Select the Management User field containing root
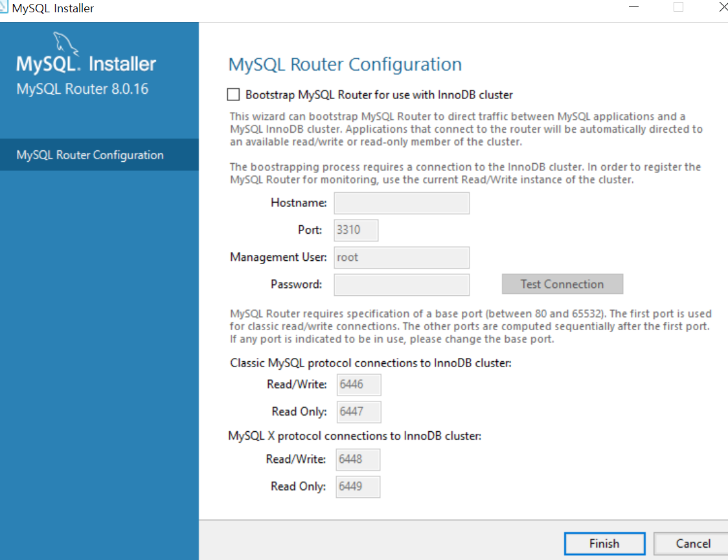The width and height of the screenshot is (728, 560). click(x=402, y=258)
